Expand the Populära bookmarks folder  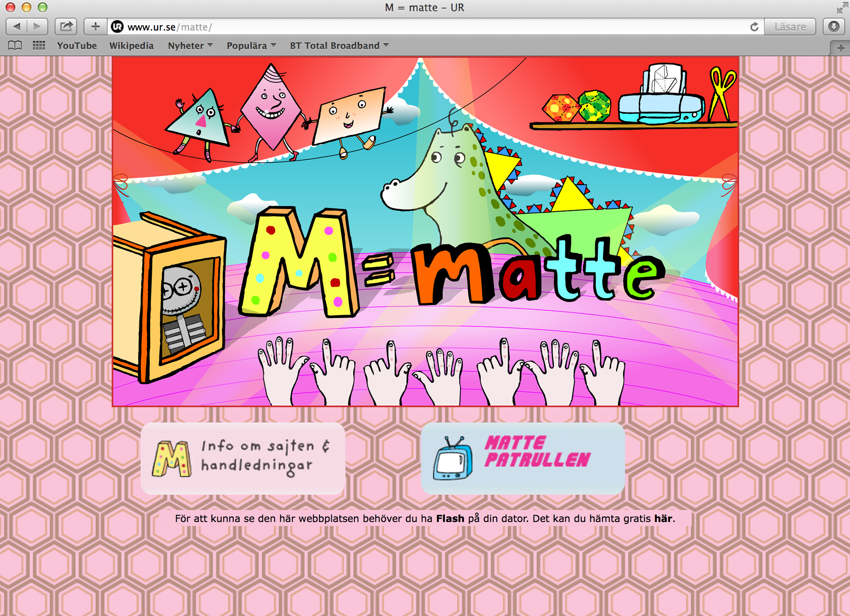tap(251, 46)
